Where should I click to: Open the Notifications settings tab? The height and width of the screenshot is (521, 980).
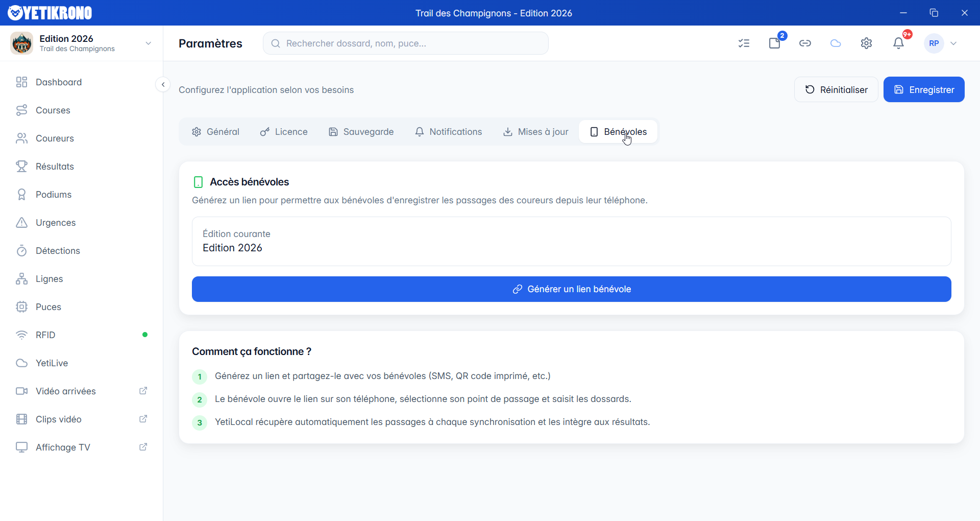click(448, 132)
